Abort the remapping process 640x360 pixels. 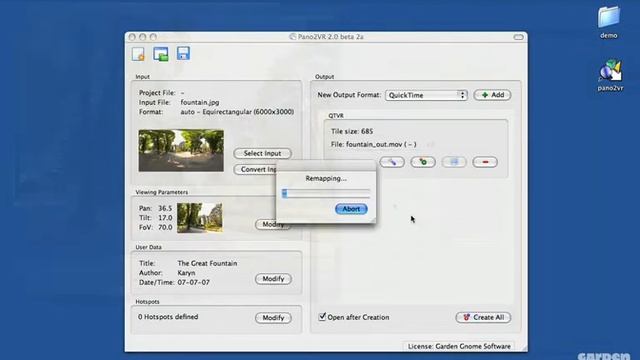[351, 209]
